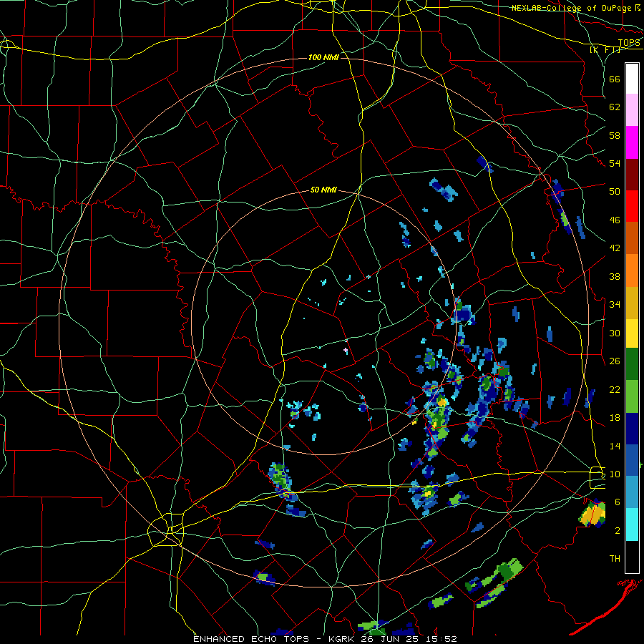644x644 pixels.
Task: Click the '10' legend value
Action: pyautogui.click(x=615, y=474)
